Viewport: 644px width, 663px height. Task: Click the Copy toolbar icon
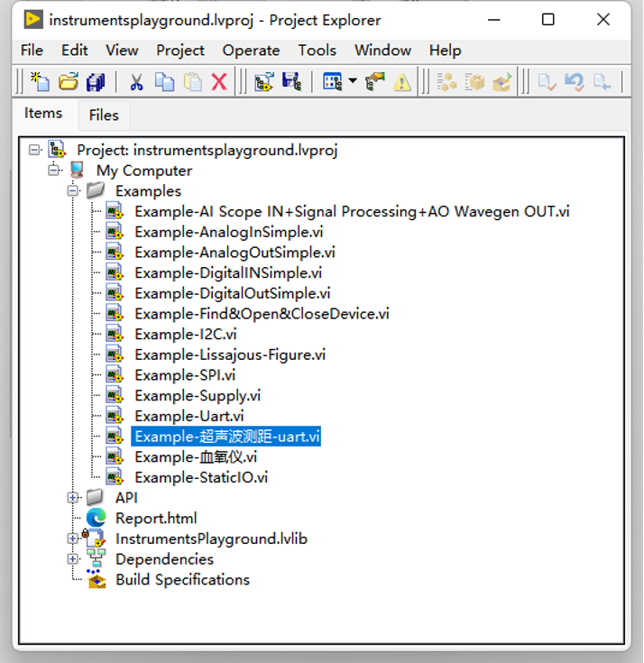164,82
